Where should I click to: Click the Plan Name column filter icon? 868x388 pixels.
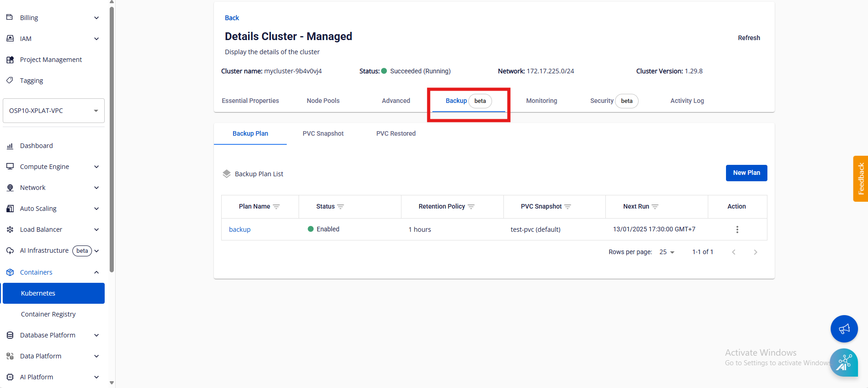pyautogui.click(x=276, y=207)
